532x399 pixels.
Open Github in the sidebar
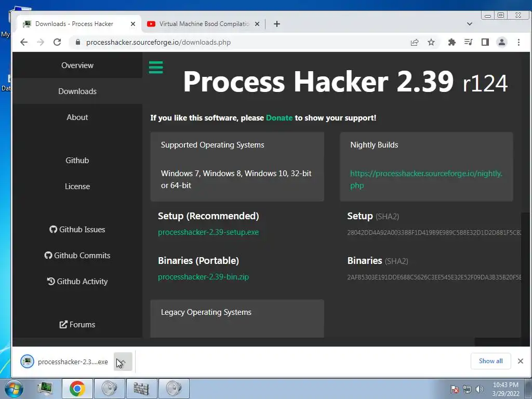[x=77, y=161]
